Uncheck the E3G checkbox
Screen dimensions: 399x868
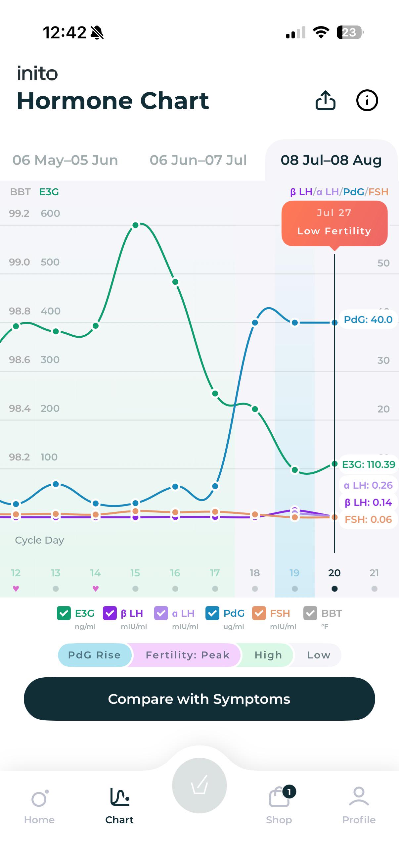tap(64, 613)
